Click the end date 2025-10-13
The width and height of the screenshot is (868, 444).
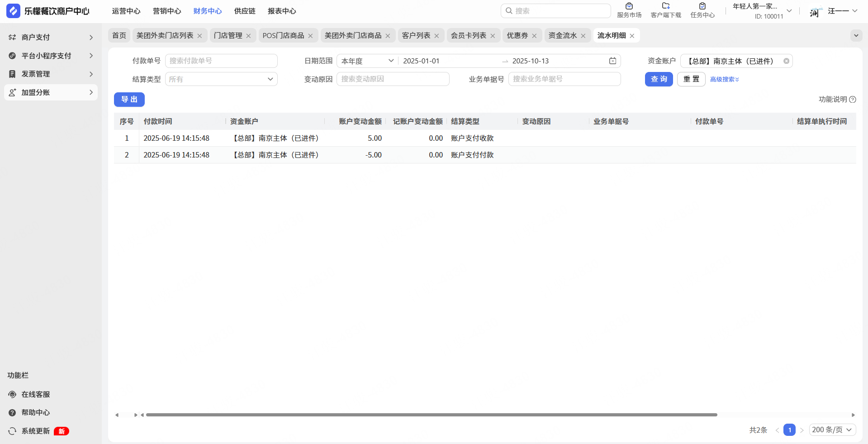(x=531, y=61)
